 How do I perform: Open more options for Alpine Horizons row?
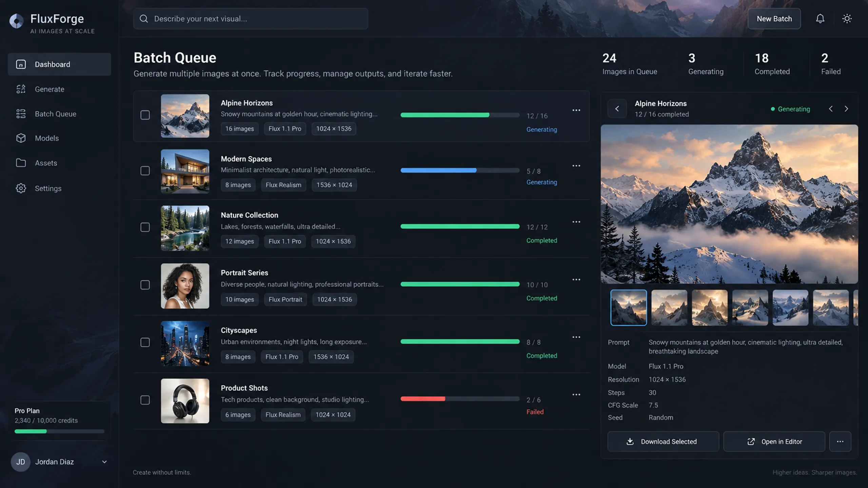[x=576, y=110]
